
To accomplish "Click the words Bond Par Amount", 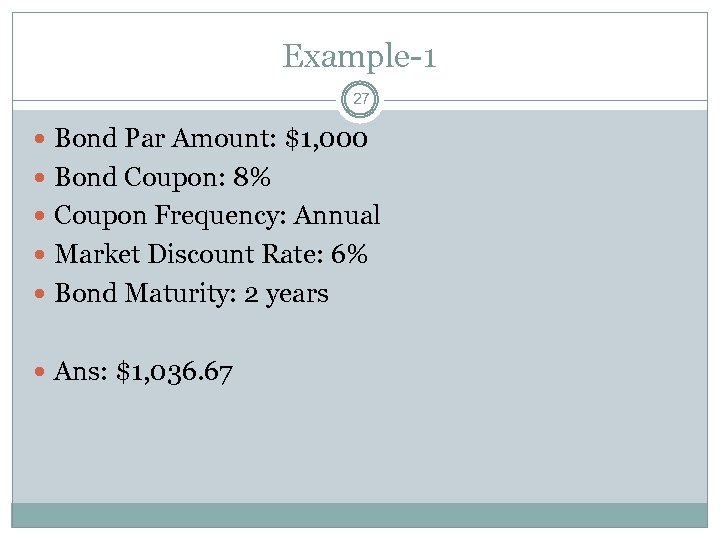I will point(164,138).
